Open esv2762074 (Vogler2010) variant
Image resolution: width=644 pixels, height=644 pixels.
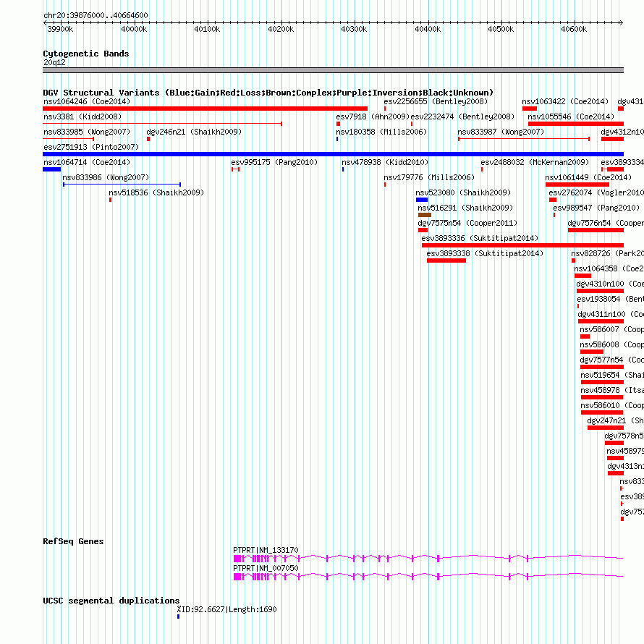click(596, 192)
